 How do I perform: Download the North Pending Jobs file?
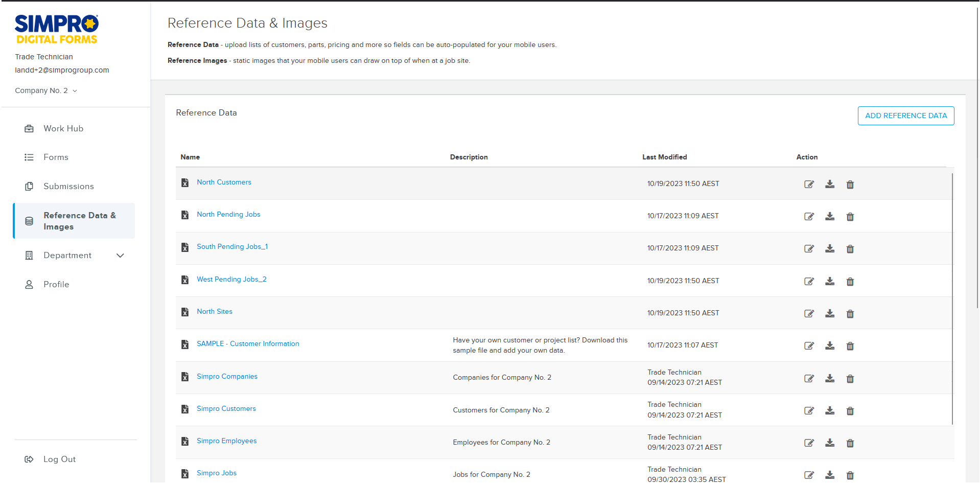[830, 217]
